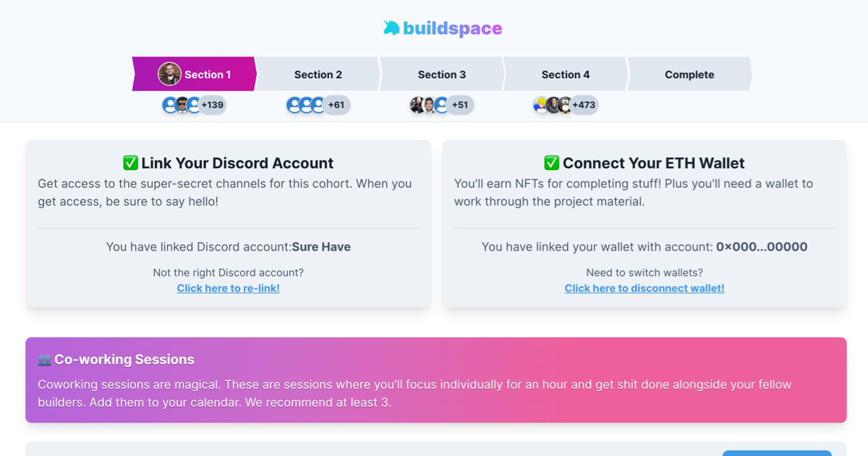This screenshot has height=456, width=868.
Task: Select the active Section 1 step
Action: [208, 75]
